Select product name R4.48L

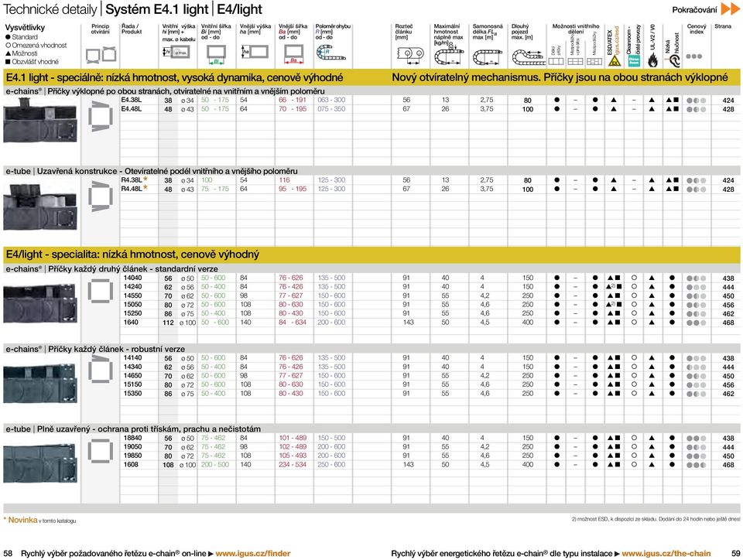pos(132,189)
